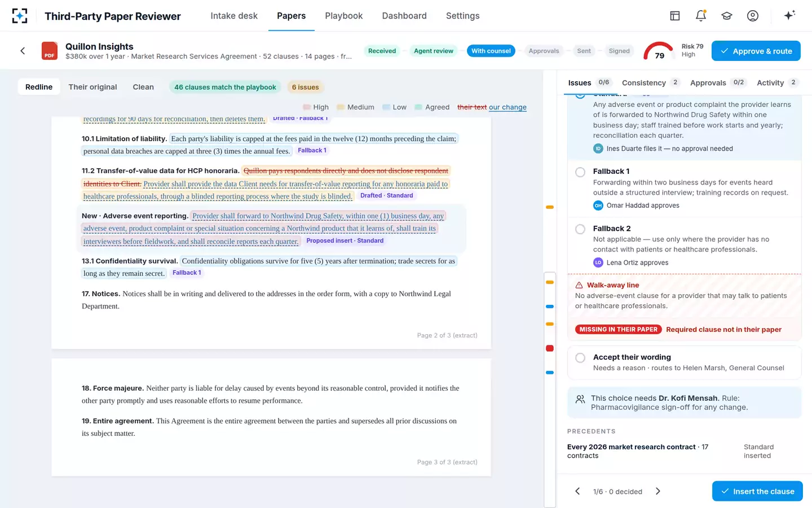Screen dimensions: 812x508
Task: Click the red high-severity marker in gutter
Action: tap(550, 348)
